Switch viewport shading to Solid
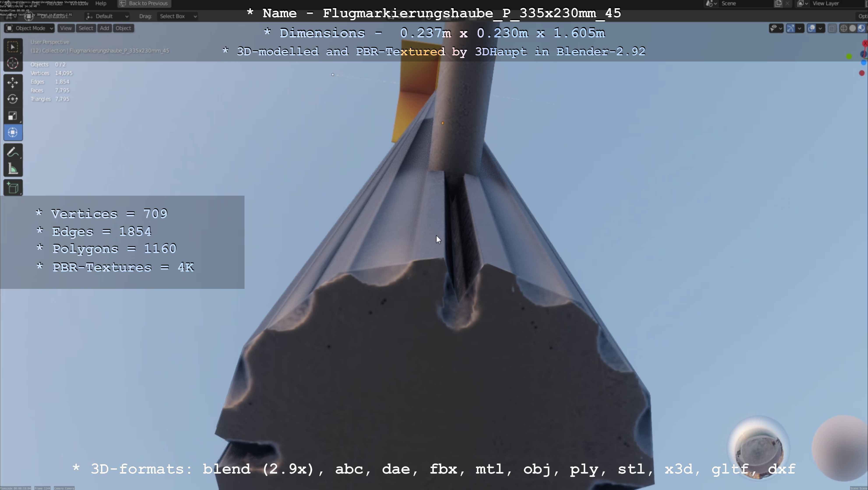Image resolution: width=868 pixels, height=490 pixels. point(852,28)
